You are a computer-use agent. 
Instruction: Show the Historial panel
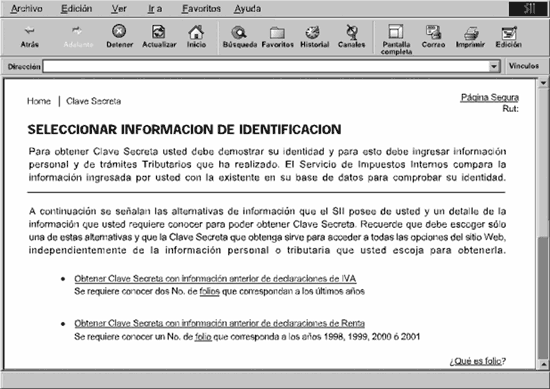pyautogui.click(x=314, y=37)
